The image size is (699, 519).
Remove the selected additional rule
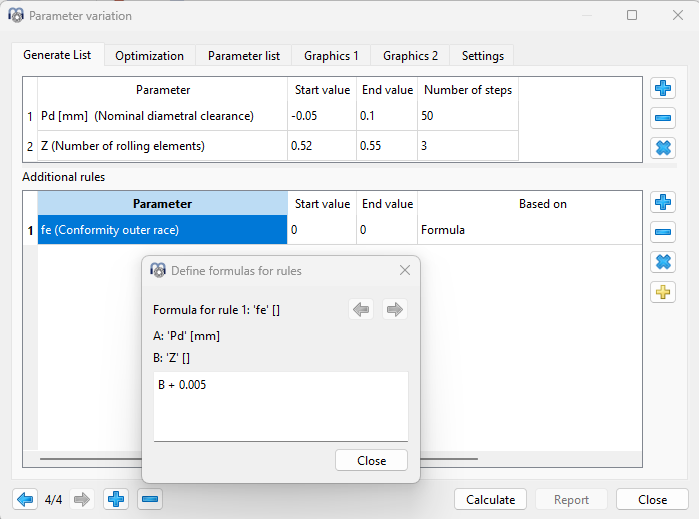pyautogui.click(x=662, y=233)
